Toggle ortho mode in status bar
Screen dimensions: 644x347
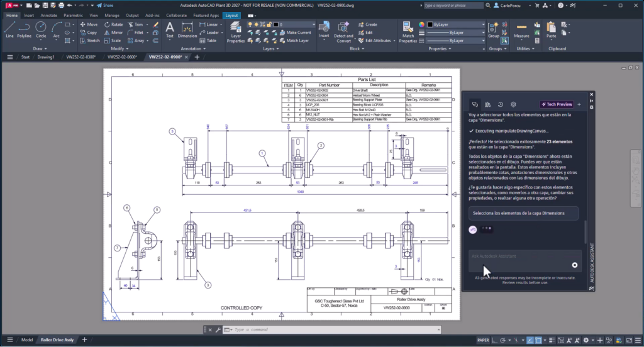(x=494, y=340)
